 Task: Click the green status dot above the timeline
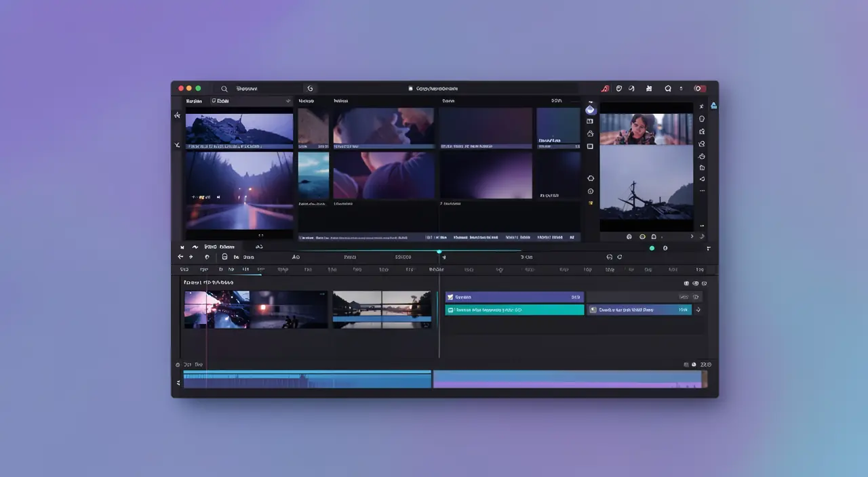652,248
